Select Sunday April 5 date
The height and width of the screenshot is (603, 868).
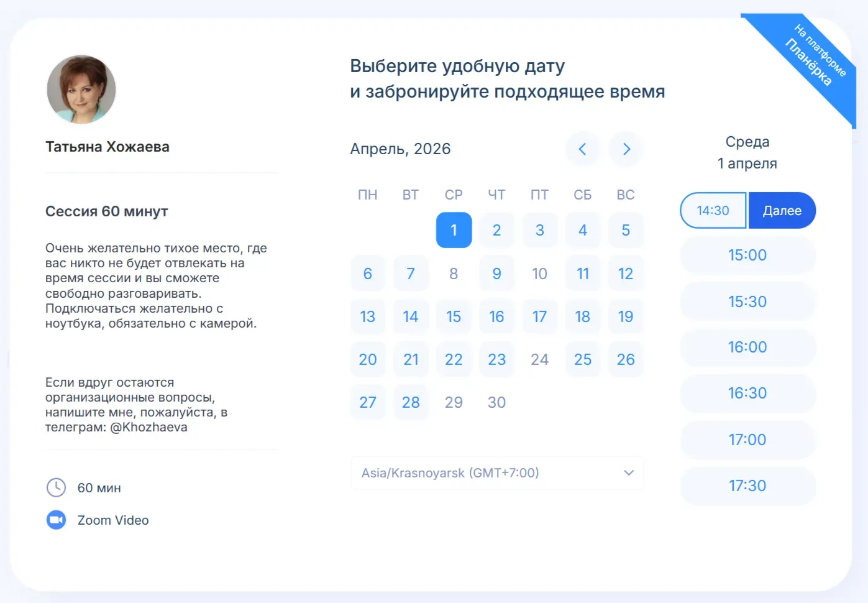click(625, 230)
